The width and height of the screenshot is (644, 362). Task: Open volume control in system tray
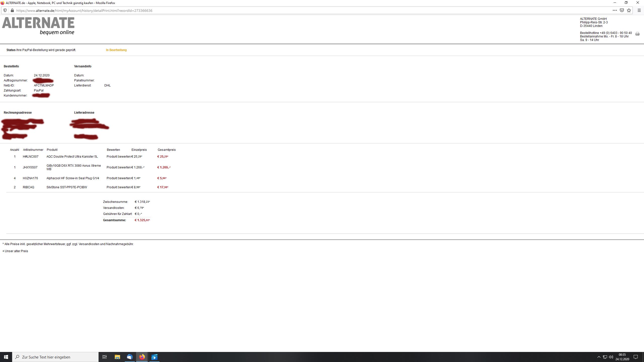[611, 357]
